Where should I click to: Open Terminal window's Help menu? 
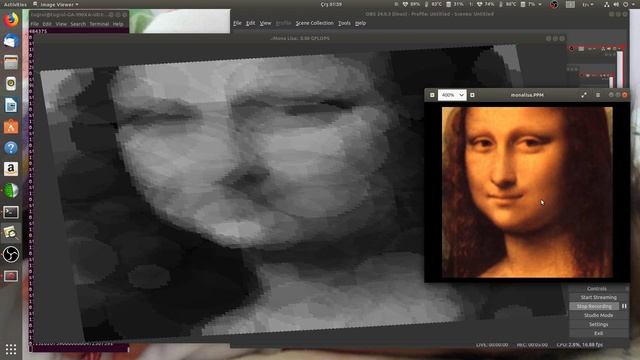point(118,24)
